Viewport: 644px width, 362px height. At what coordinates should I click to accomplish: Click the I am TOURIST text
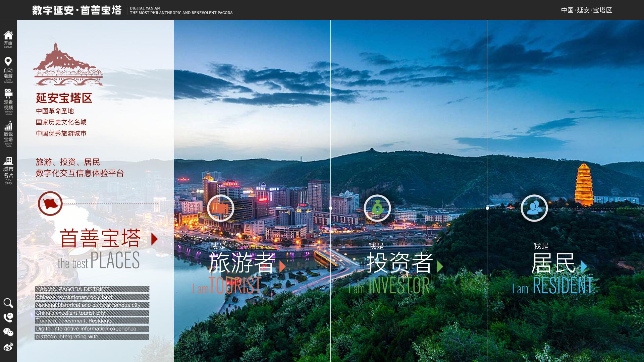[227, 286]
